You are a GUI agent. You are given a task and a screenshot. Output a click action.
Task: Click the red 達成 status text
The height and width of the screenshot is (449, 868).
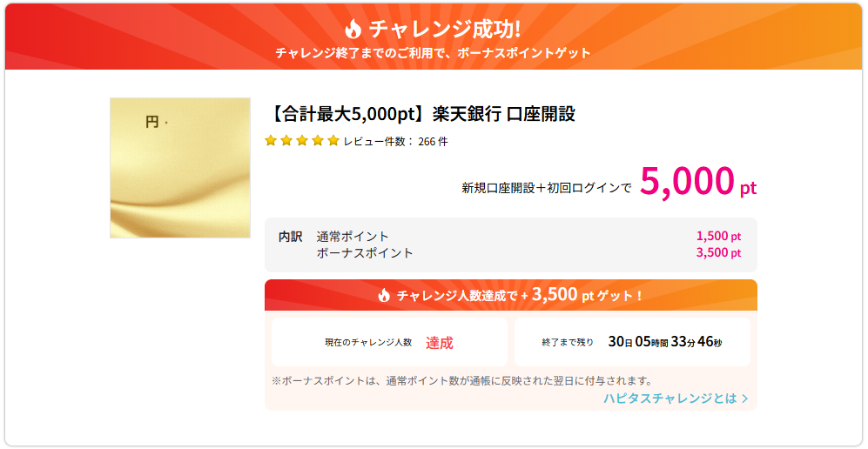pyautogui.click(x=439, y=343)
